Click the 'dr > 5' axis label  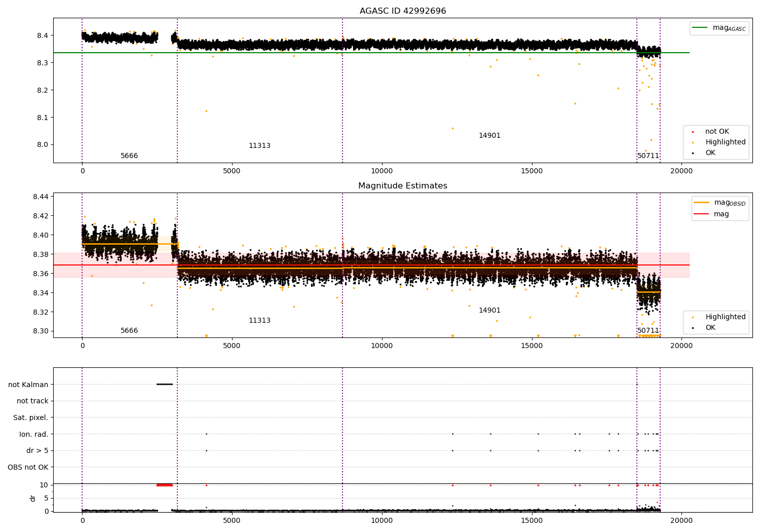click(37, 451)
